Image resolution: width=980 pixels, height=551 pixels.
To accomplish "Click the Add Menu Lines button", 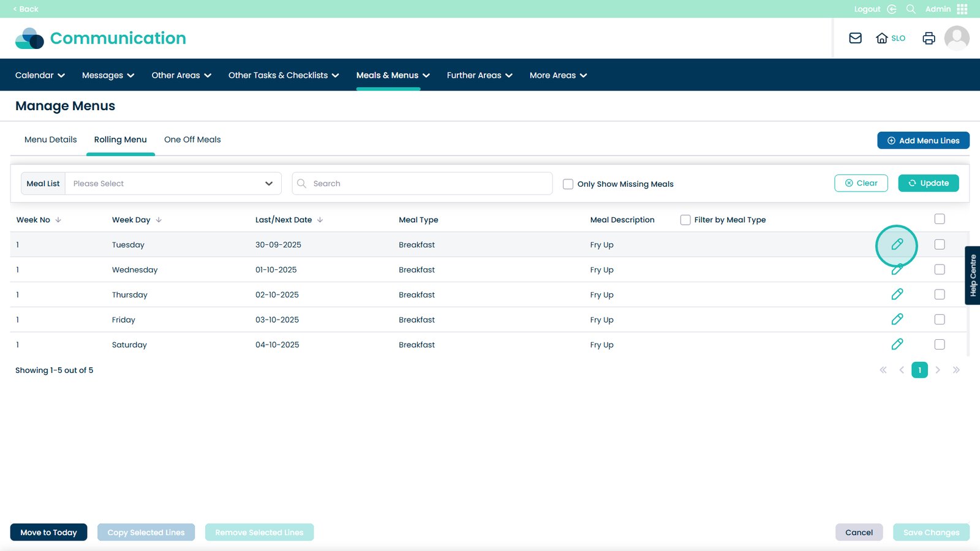I will [923, 141].
